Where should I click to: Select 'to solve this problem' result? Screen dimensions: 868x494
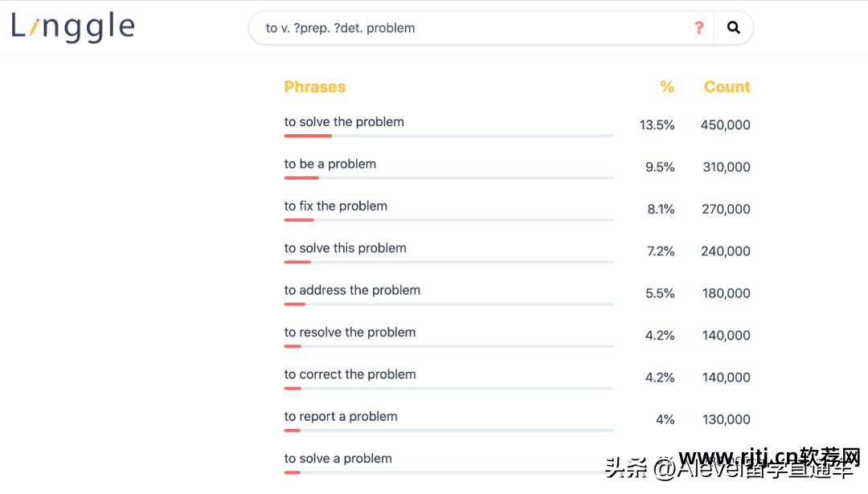tap(346, 247)
